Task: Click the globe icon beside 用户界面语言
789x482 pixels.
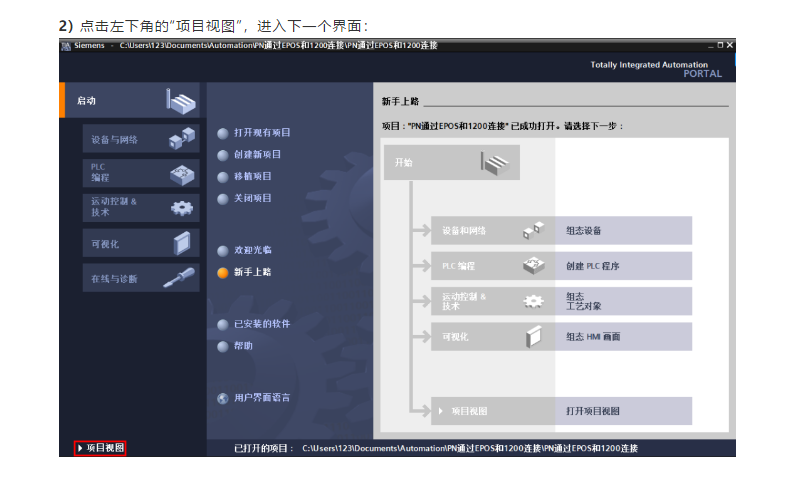Action: [x=223, y=398]
